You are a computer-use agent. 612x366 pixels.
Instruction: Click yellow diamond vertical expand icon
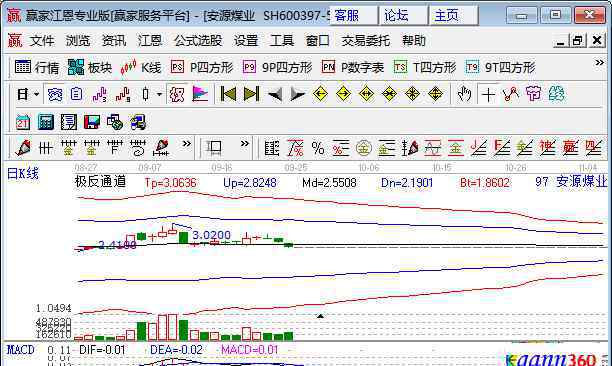[436, 94]
